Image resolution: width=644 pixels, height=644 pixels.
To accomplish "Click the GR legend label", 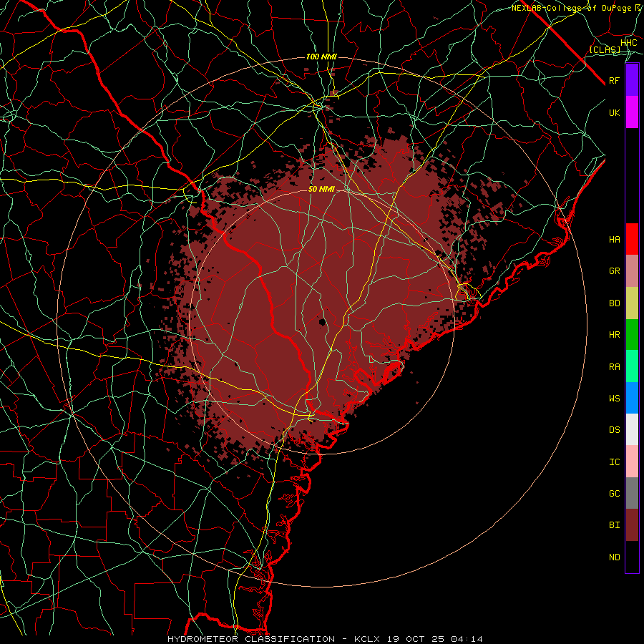I will [614, 271].
